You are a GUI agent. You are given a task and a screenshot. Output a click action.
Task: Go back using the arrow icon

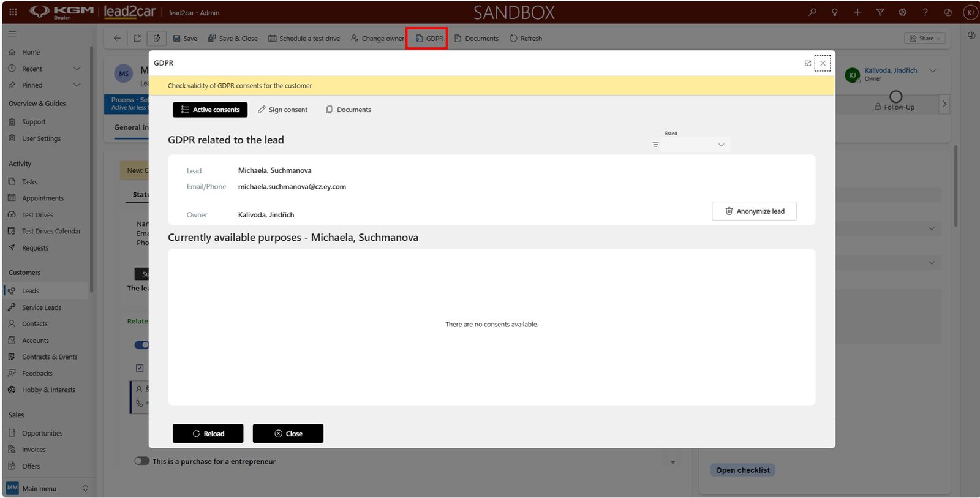pos(117,38)
